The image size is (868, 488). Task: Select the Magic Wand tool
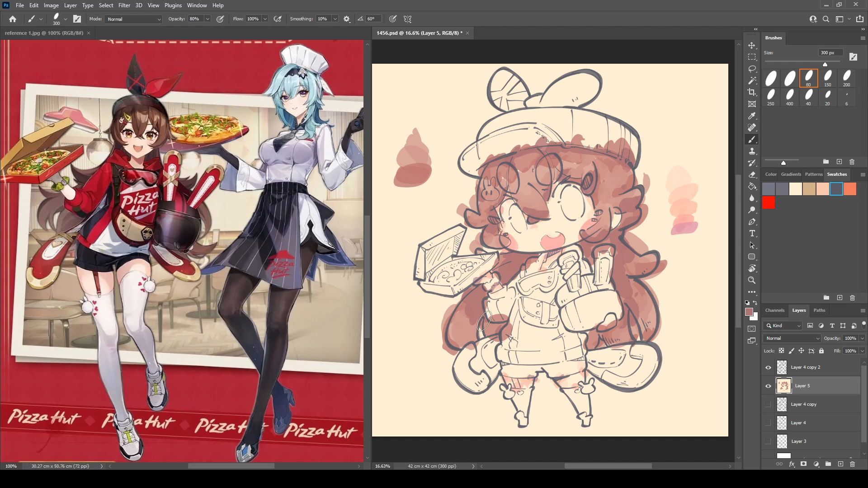tap(752, 80)
